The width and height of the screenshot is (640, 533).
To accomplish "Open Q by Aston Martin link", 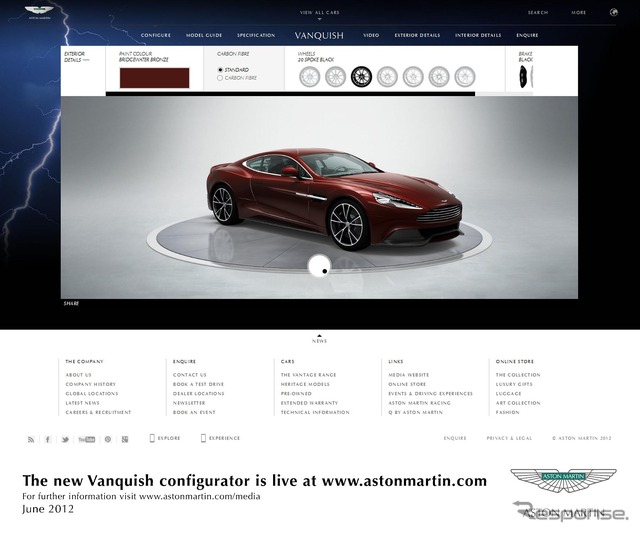I will pyautogui.click(x=416, y=412).
